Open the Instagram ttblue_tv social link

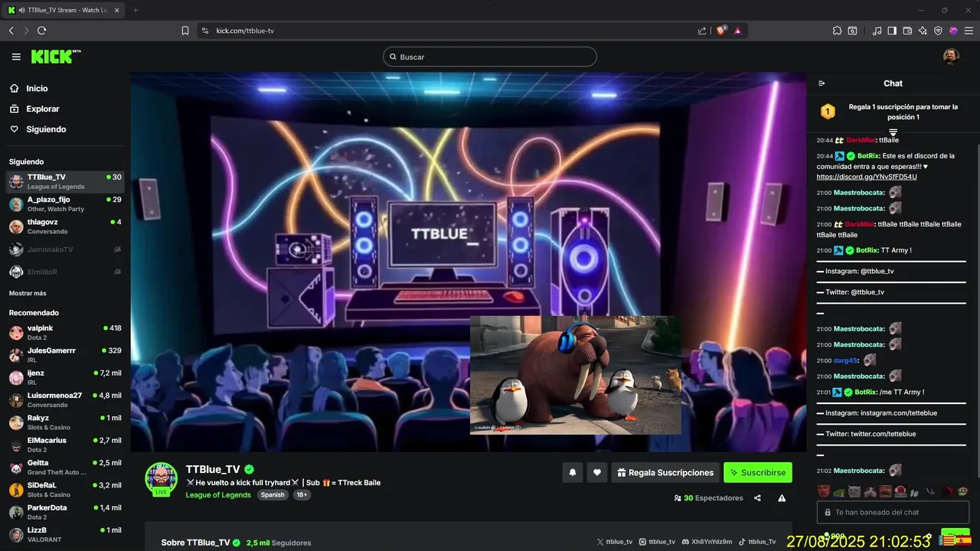click(x=657, y=542)
